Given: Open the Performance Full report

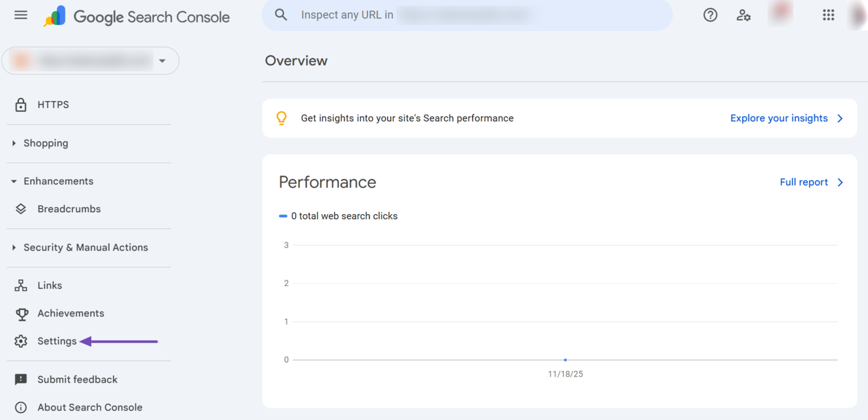Looking at the screenshot, I should pos(804,182).
